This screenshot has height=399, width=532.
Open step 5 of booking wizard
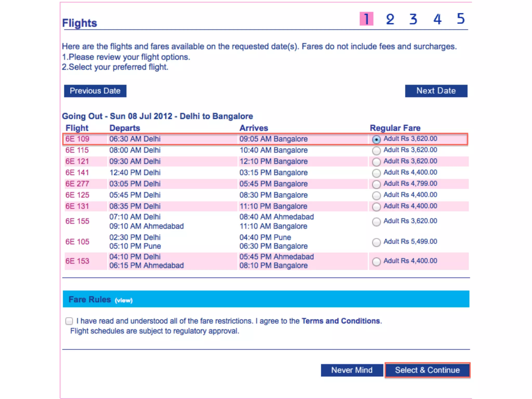click(x=461, y=19)
